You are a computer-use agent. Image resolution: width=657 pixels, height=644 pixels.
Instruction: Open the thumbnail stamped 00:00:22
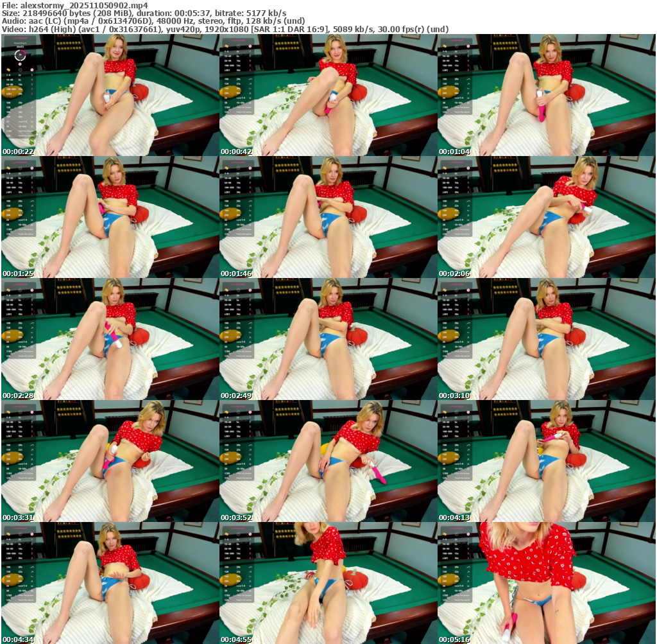[110, 95]
